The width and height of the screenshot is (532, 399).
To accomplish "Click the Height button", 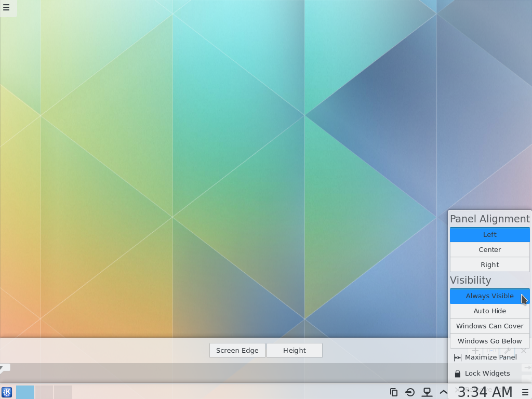I will point(294,350).
